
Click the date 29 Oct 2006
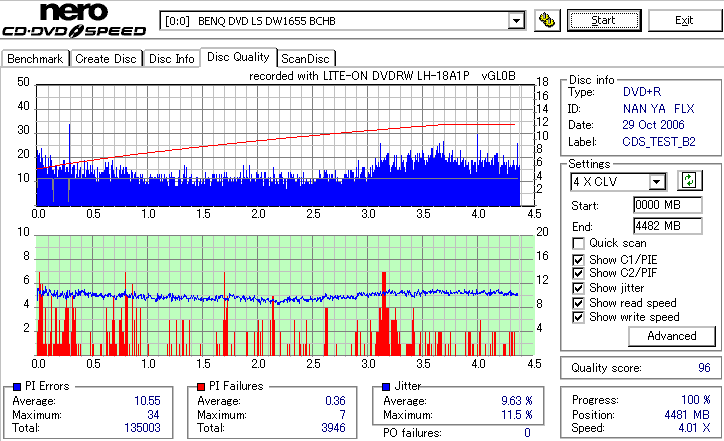tap(653, 125)
